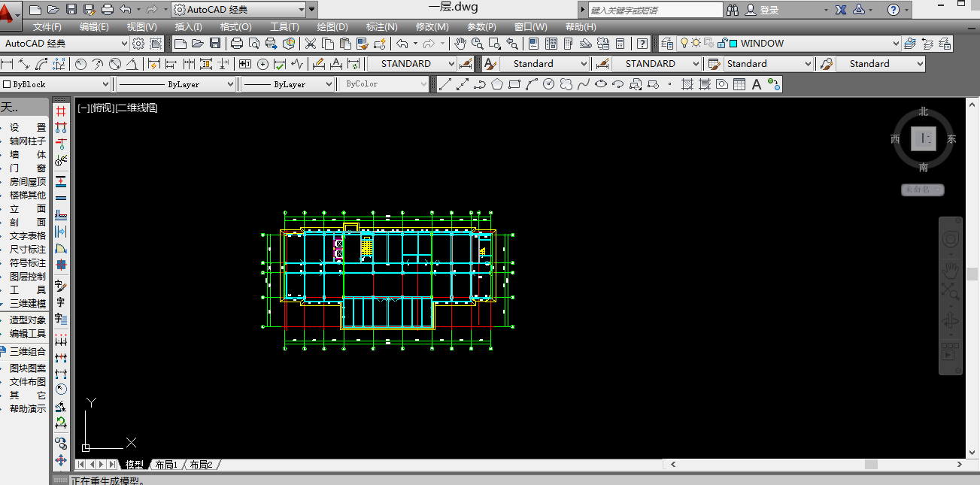
Task: Click the Cut scissors icon
Action: coord(310,44)
